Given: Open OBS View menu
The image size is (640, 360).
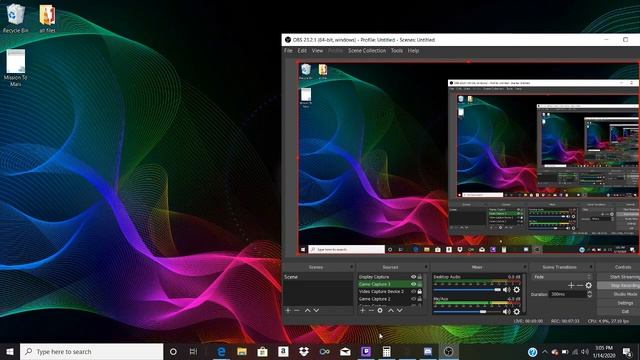Looking at the screenshot, I should click(317, 51).
